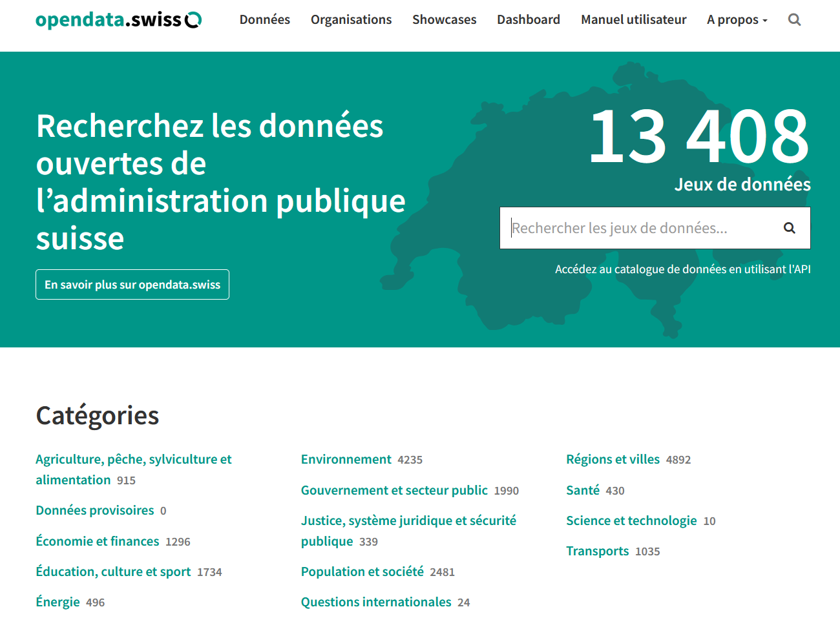Image resolution: width=840 pixels, height=638 pixels.
Task: Follow the API data catalogue access link
Action: [682, 269]
